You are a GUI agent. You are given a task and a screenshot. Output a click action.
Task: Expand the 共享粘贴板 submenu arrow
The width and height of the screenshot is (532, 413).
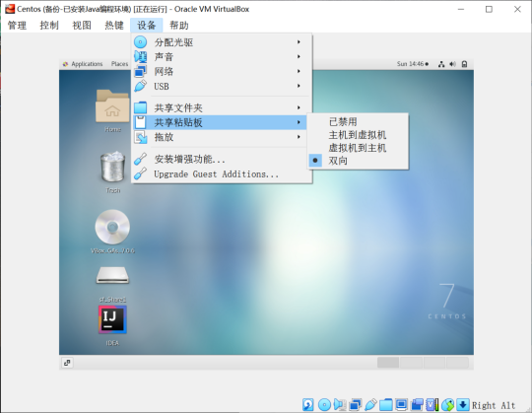[x=299, y=122]
